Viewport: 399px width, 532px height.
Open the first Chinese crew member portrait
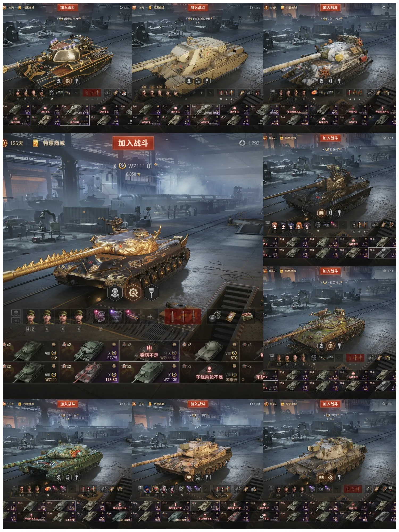tap(31, 317)
